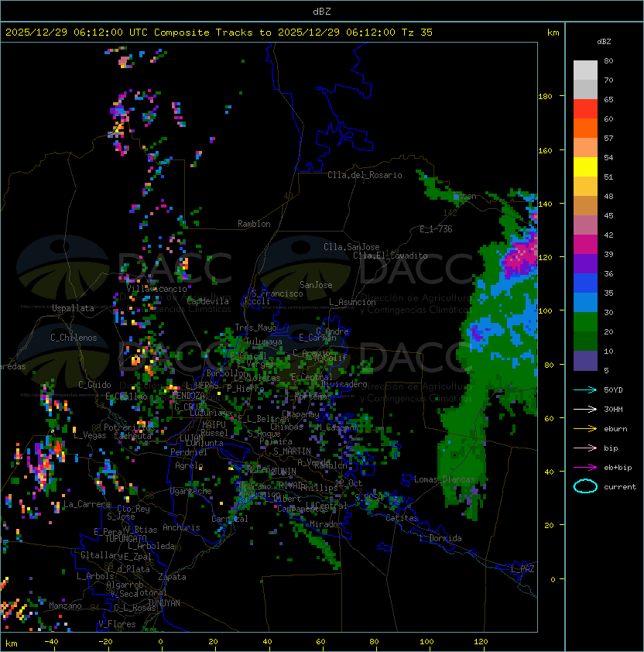Click the bright green swatch below 30
The width and height of the screenshot is (644, 652).
pyautogui.click(x=585, y=322)
